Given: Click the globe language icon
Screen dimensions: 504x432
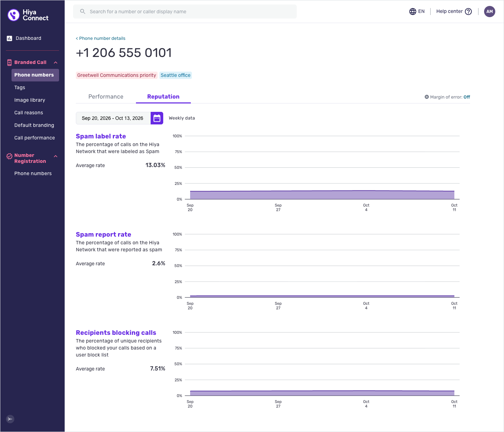Looking at the screenshot, I should [413, 12].
